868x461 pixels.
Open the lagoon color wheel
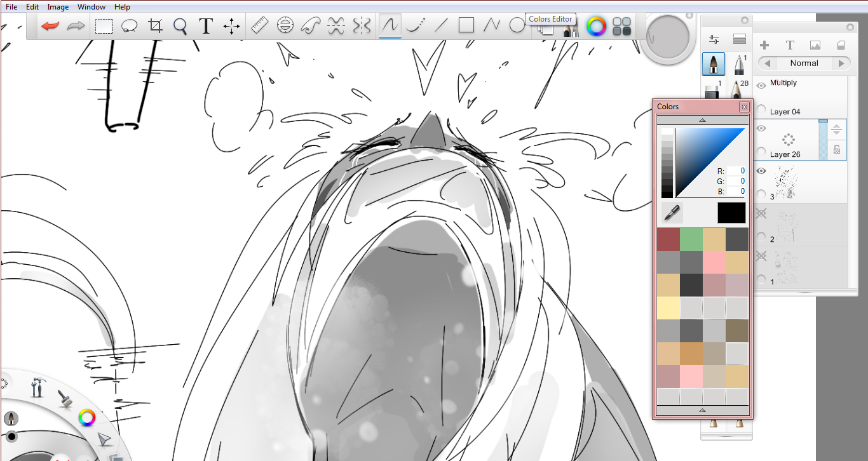coord(86,418)
